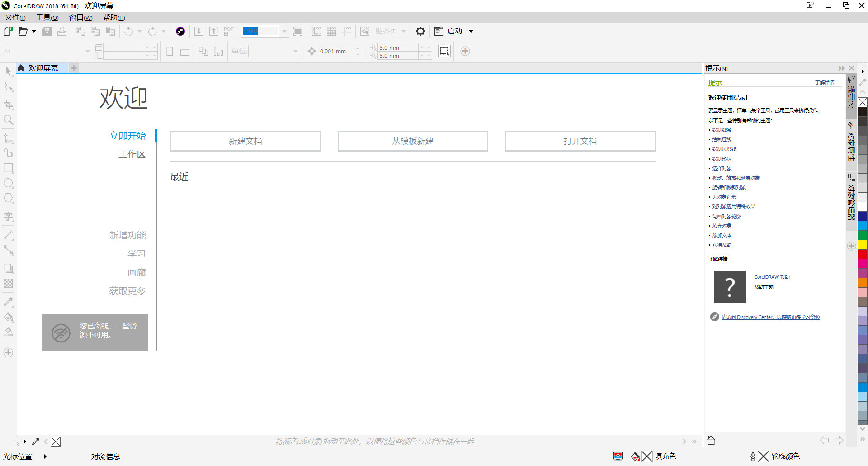
Task: Open the Discovery Center link
Action: click(x=770, y=317)
